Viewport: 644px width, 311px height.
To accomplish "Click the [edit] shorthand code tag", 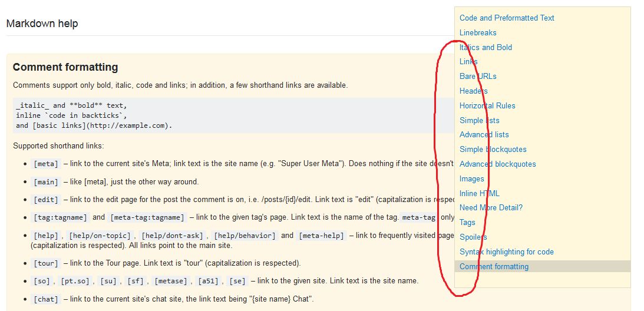I will pyautogui.click(x=47, y=200).
